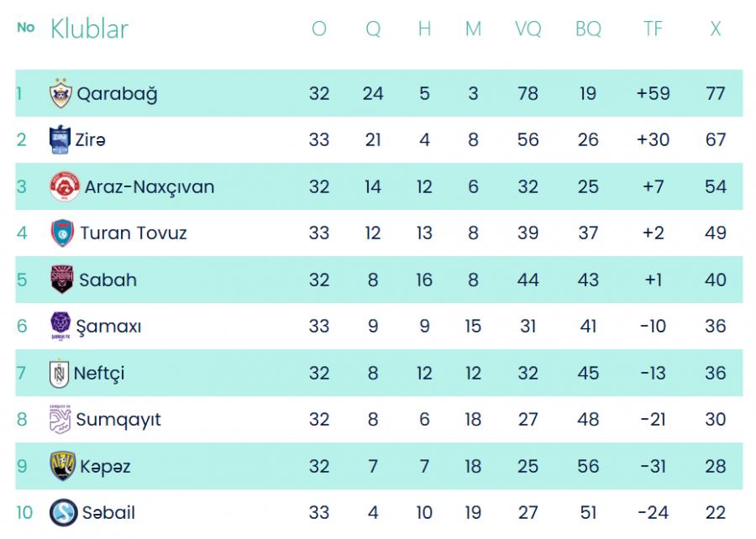
Task: Click the TF goal difference header
Action: [654, 29]
